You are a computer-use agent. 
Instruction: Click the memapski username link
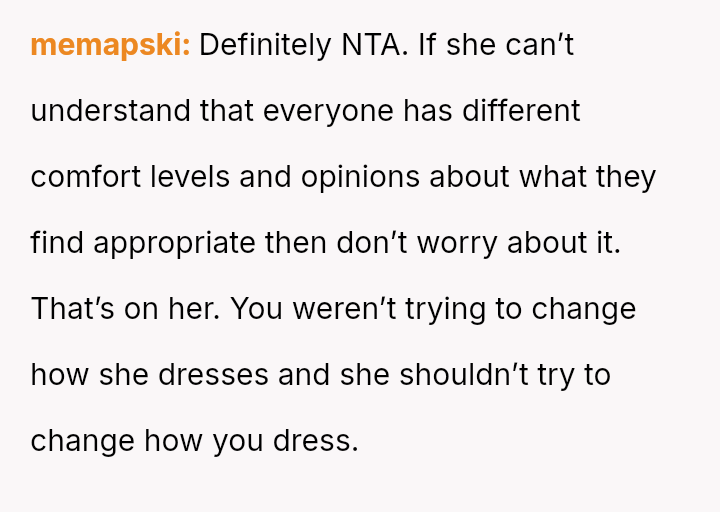pos(110,45)
